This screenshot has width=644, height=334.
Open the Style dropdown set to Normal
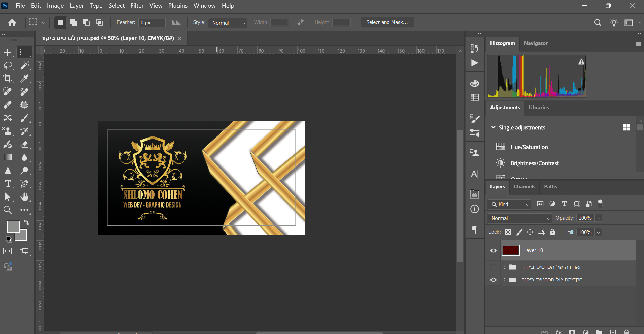click(x=228, y=23)
